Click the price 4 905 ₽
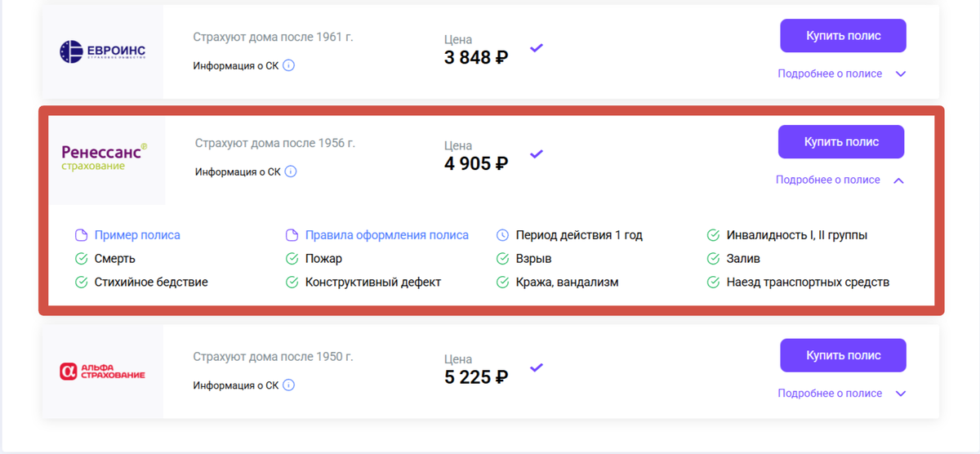 [x=476, y=163]
